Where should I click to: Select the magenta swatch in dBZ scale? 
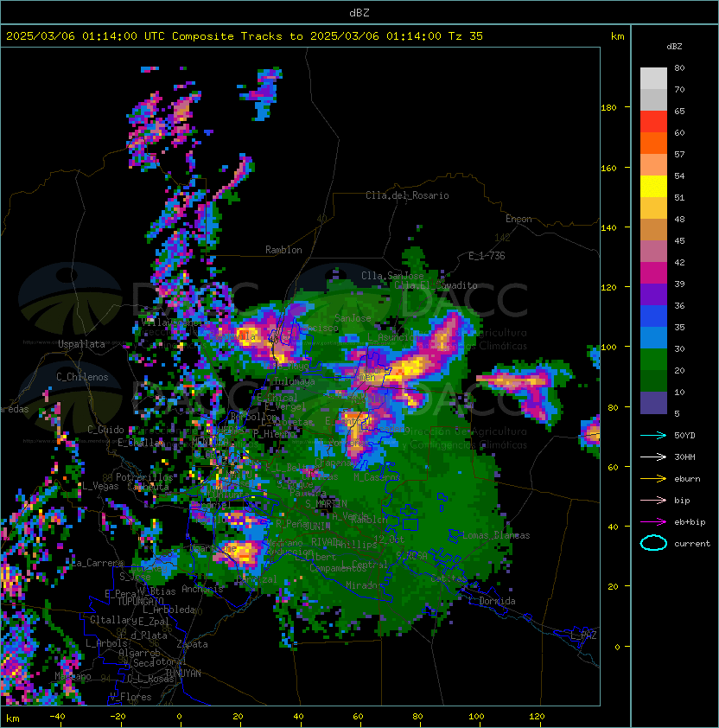coord(653,273)
